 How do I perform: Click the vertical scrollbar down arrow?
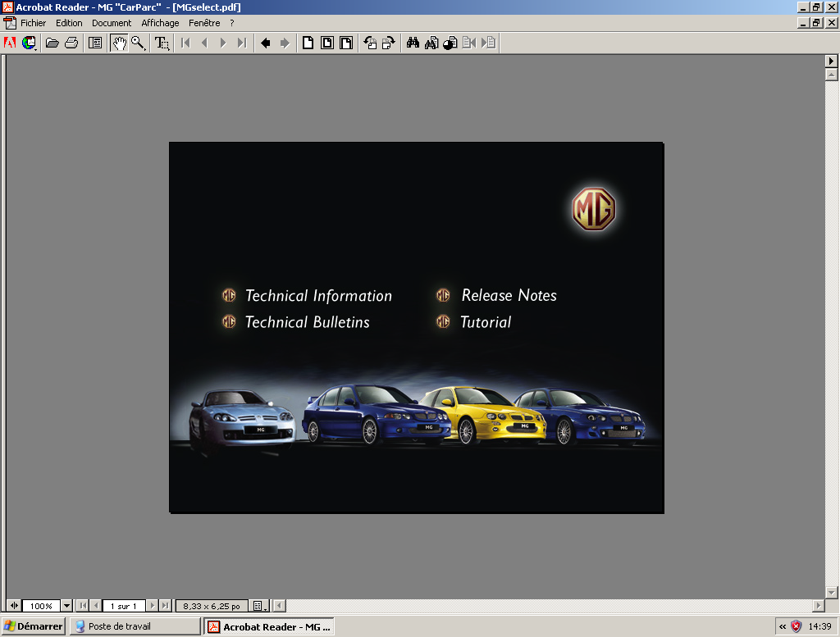tap(831, 592)
